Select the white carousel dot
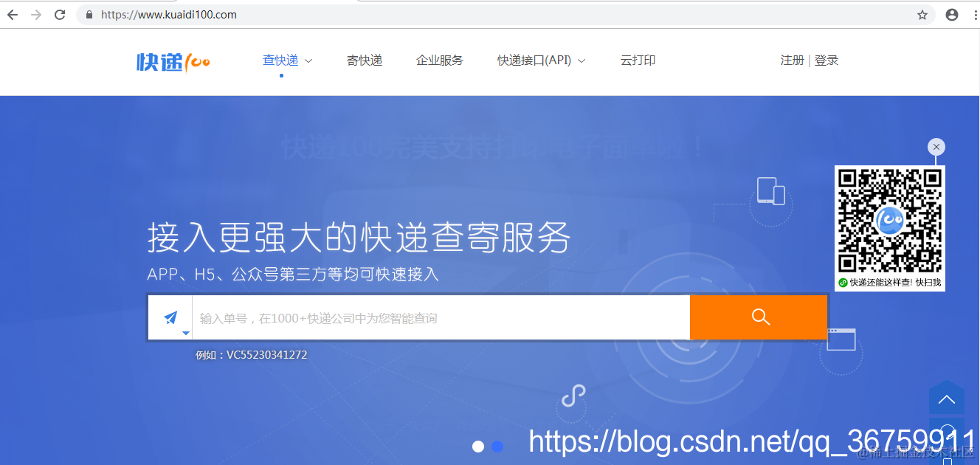The width and height of the screenshot is (980, 465). 478,446
